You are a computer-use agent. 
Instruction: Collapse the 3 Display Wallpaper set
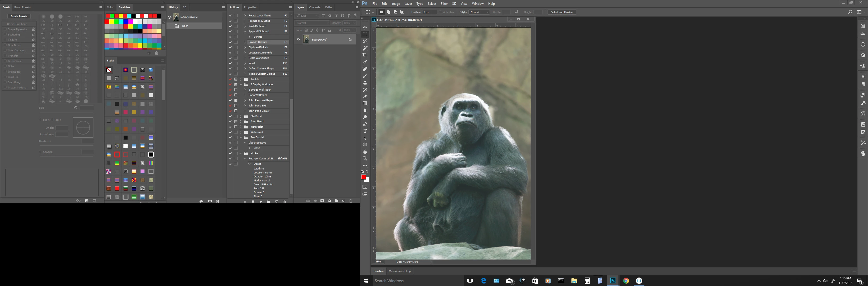click(241, 85)
